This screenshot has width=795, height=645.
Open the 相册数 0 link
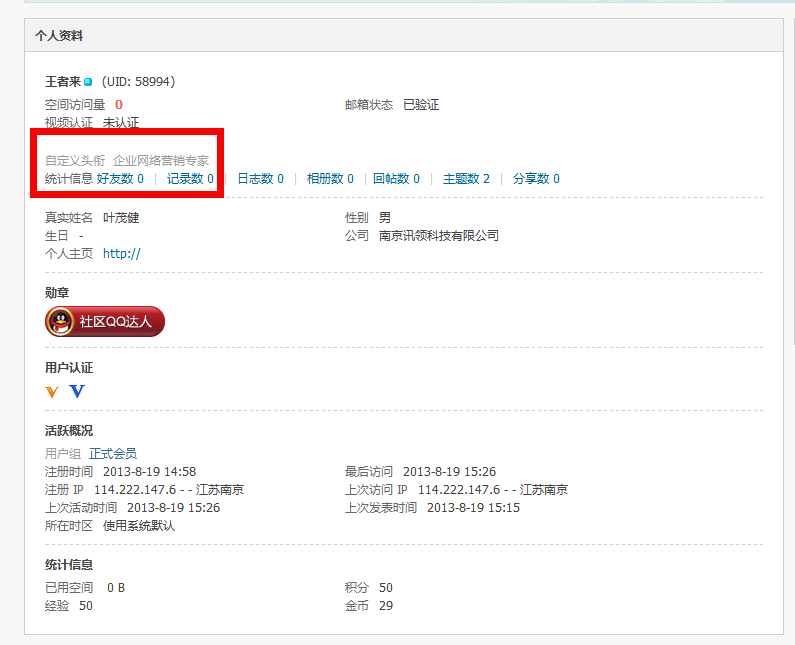click(x=330, y=178)
